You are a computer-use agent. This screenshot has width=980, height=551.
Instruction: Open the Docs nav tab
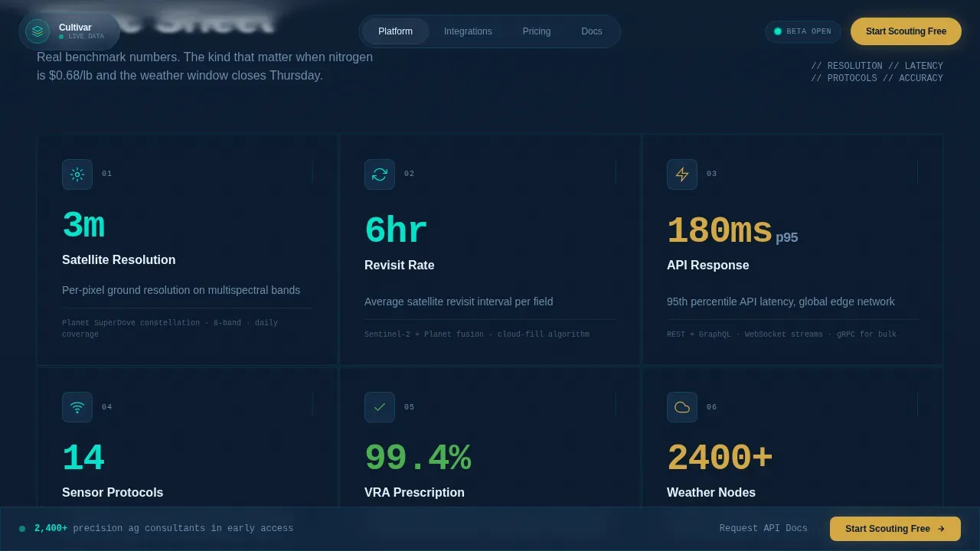click(592, 31)
